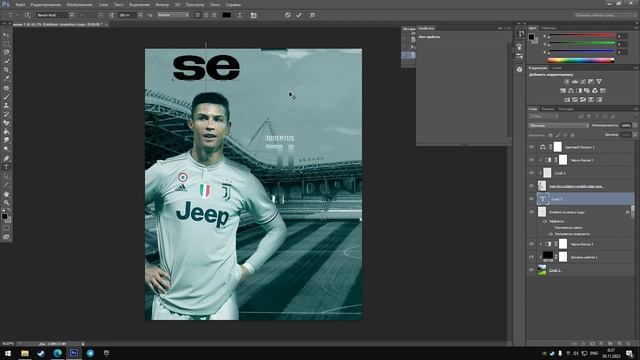Switch to the Образцы tab
Viewport: 640px width, 360px height.
pos(549,28)
